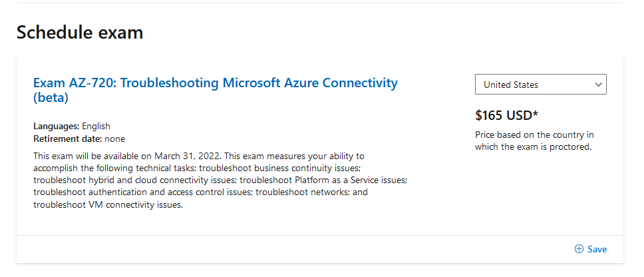This screenshot has width=644, height=277.
Task: Click the "Troubleshooting Microsoft Azure Connectivity" title words
Action: pos(259,83)
